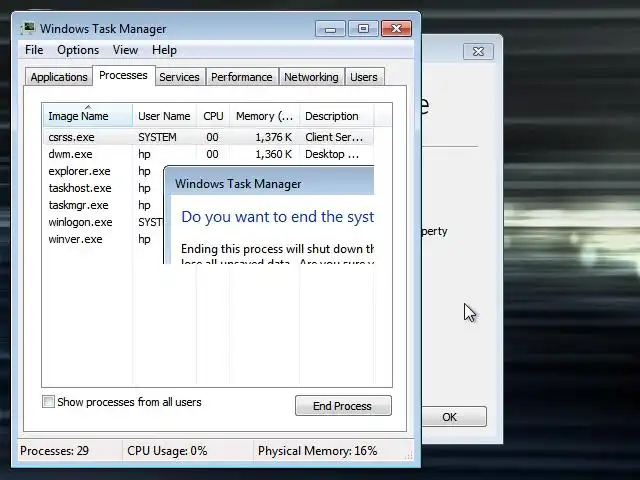Viewport: 640px width, 480px height.
Task: Sort by the Image Name column
Action: pyautogui.click(x=87, y=116)
